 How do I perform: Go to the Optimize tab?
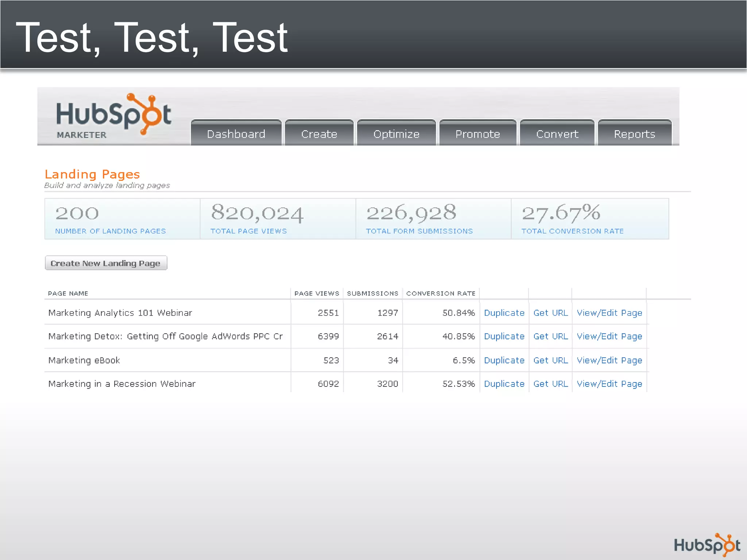point(396,133)
